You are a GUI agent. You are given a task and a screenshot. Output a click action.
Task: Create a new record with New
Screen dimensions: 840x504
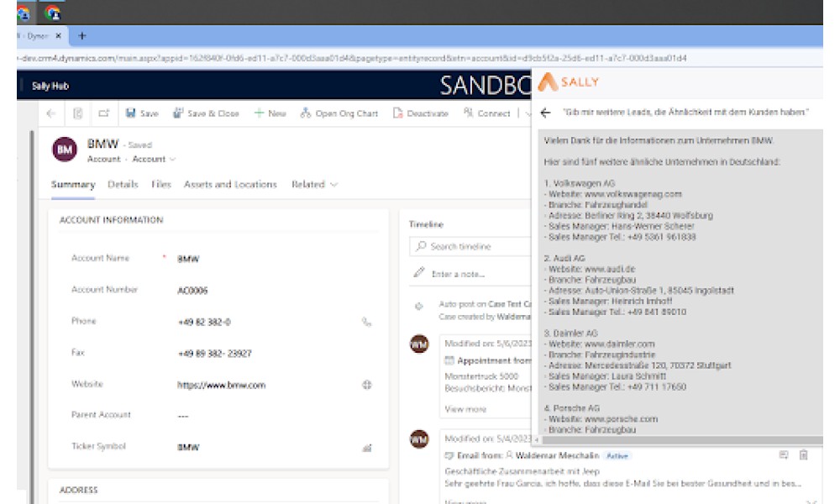pyautogui.click(x=270, y=113)
